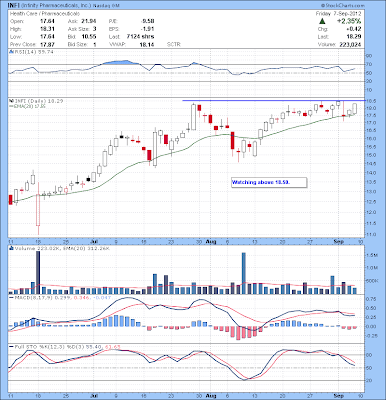386x400 pixels.
Task: Click the Aug label on the price chart axis
Action: point(211,241)
